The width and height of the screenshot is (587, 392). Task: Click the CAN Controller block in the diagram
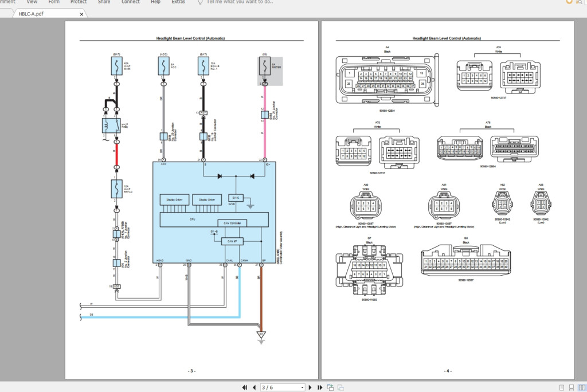tap(232, 223)
